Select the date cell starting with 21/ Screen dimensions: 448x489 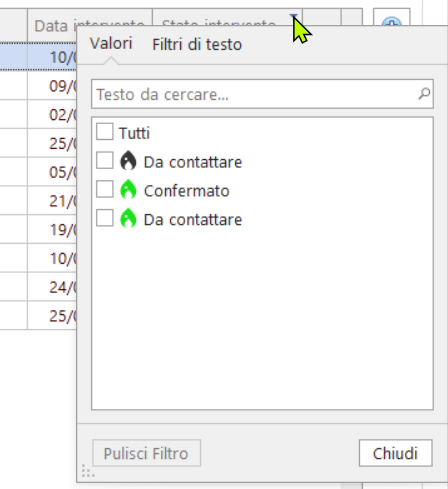click(x=52, y=200)
